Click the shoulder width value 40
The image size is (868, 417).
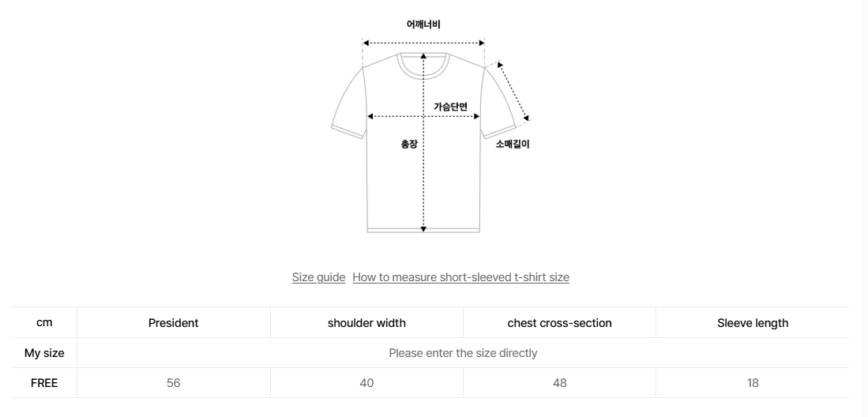coord(366,383)
